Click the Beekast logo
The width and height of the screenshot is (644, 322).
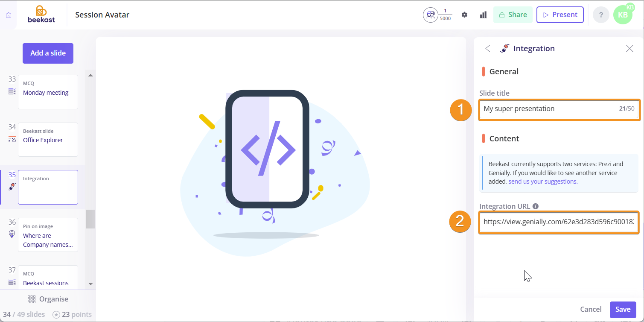pyautogui.click(x=41, y=14)
